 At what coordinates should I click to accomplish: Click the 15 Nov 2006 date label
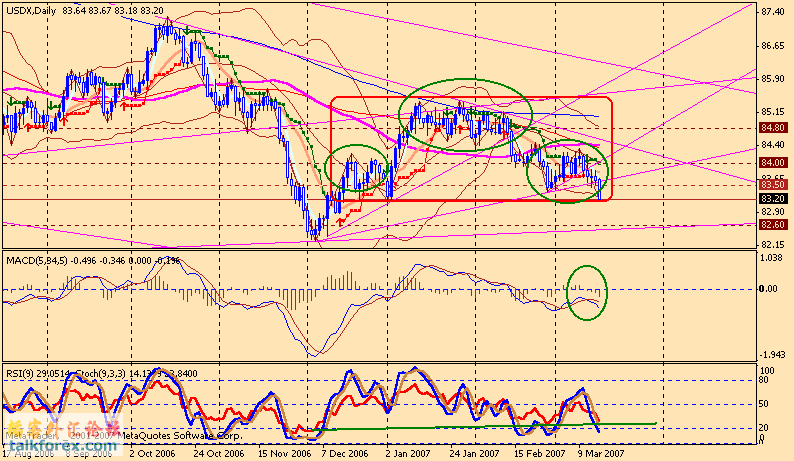(x=284, y=453)
